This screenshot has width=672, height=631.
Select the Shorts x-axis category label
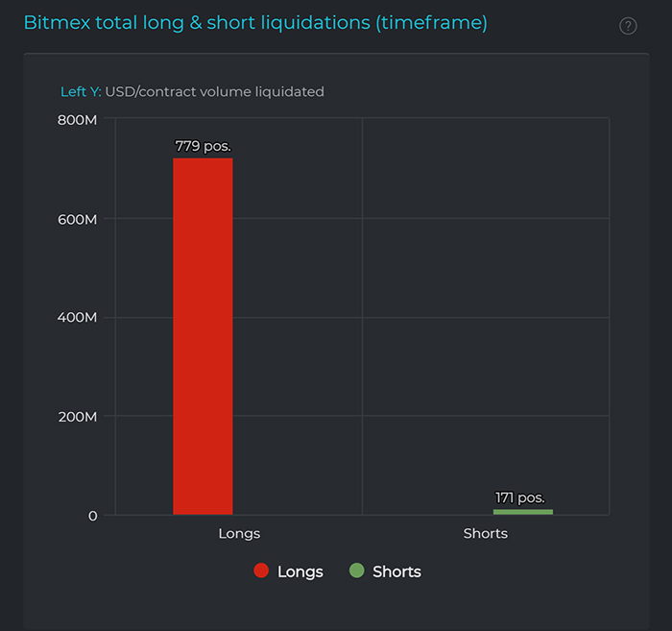485,533
